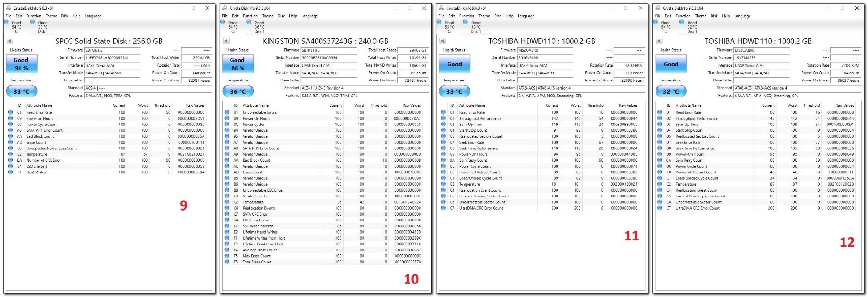Click the Good health button in the Toshiba 33 °C window
868x297 pixels.
coord(454,64)
